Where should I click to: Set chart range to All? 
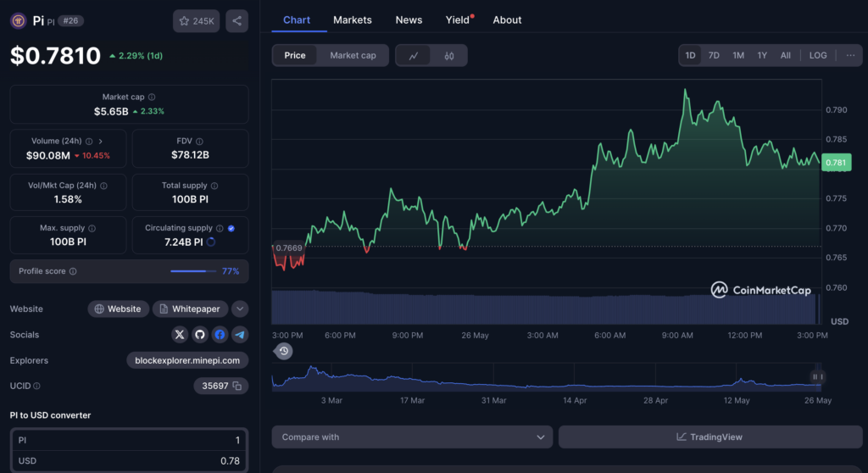click(786, 55)
